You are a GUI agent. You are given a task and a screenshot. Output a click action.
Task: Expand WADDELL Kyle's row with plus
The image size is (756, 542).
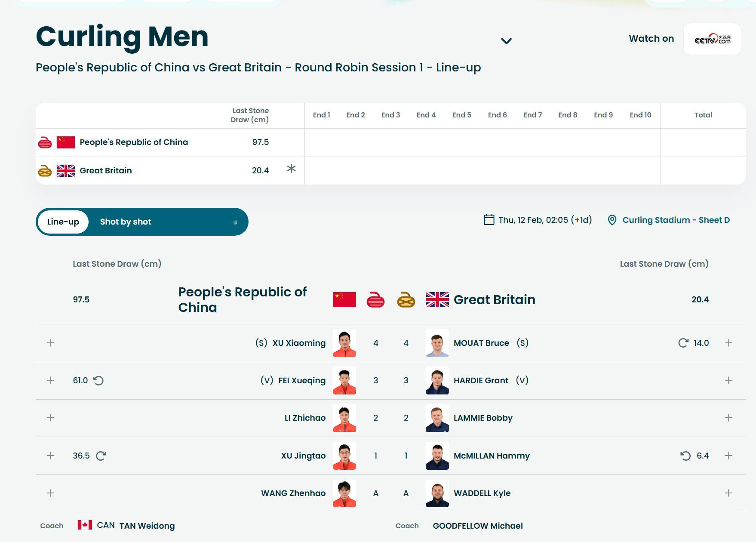pyautogui.click(x=728, y=493)
